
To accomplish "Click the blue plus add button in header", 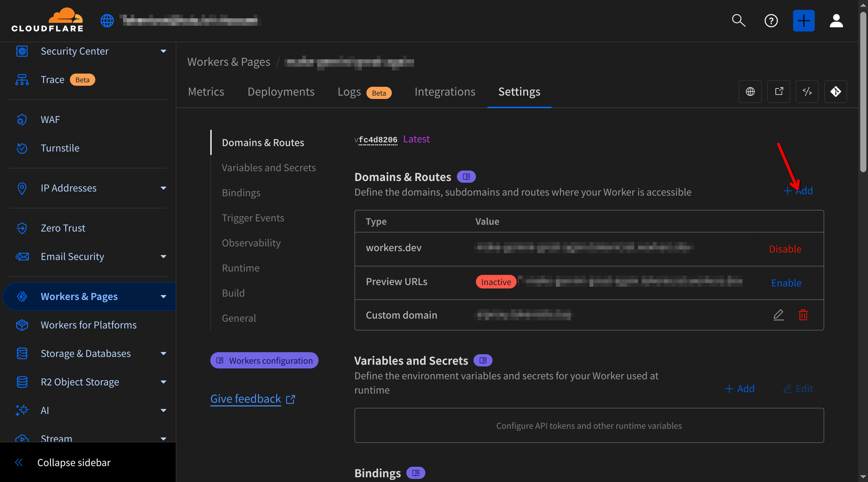I will click(804, 21).
